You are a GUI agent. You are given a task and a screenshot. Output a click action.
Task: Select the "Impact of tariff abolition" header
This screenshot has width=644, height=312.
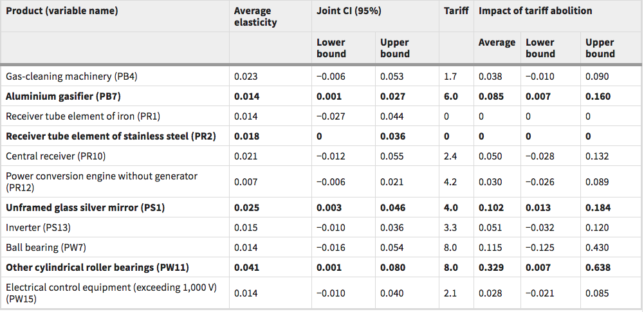pyautogui.click(x=535, y=11)
